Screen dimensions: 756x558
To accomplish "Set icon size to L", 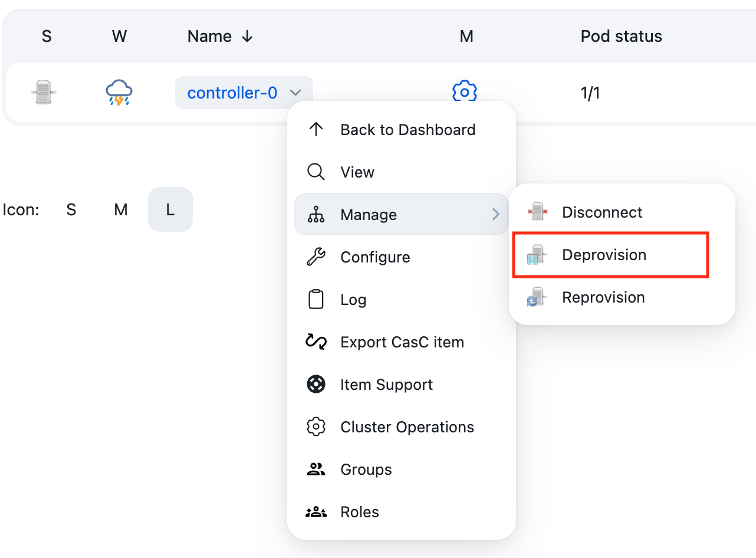I will click(x=170, y=209).
